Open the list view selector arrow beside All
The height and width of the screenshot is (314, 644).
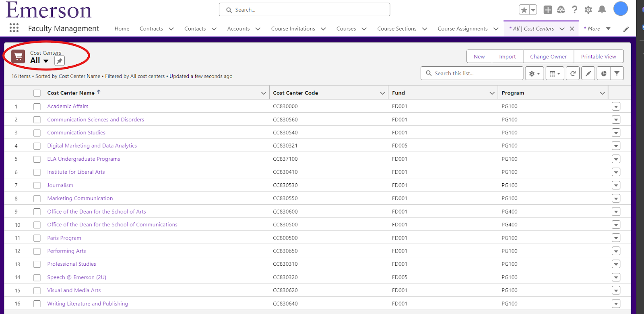pyautogui.click(x=46, y=61)
